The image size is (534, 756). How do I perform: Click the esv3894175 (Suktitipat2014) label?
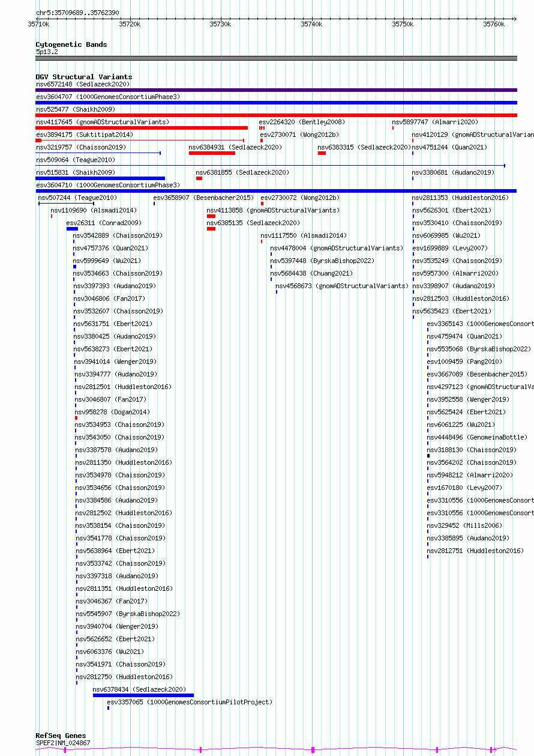click(x=84, y=135)
